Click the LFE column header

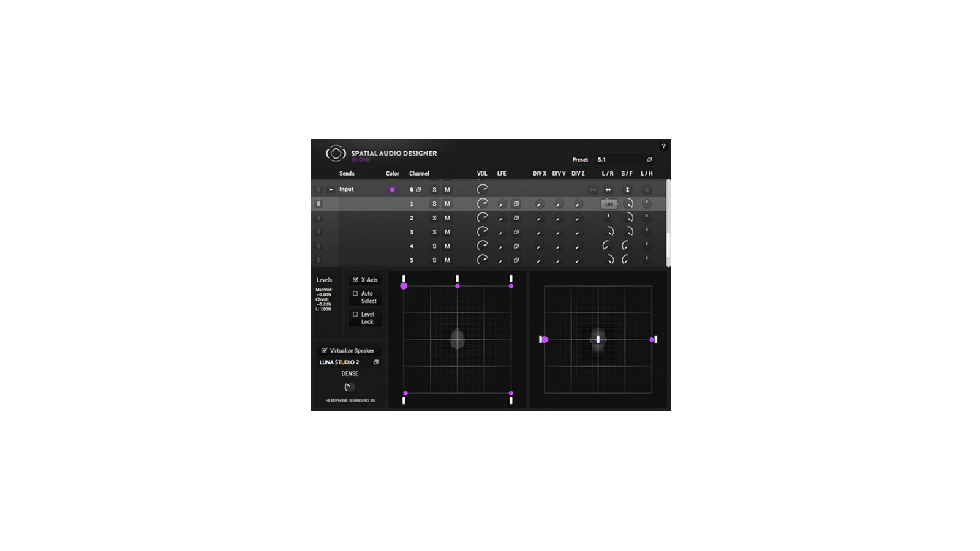click(502, 174)
